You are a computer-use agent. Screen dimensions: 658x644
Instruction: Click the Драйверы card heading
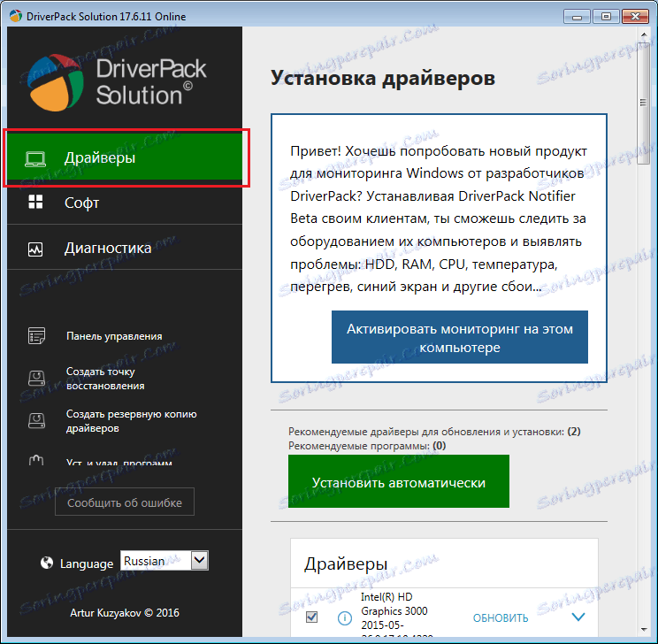tap(346, 564)
